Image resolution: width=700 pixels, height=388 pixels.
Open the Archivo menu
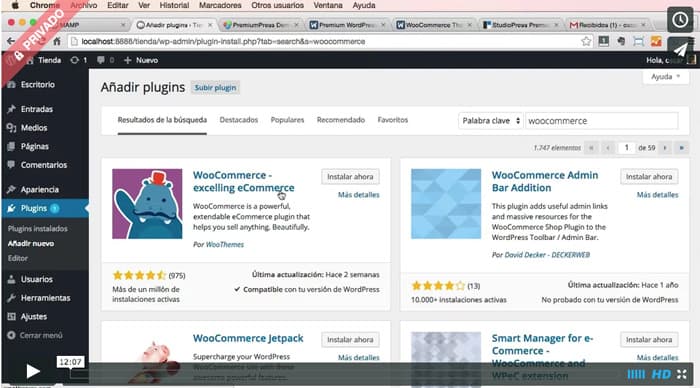tap(83, 5)
